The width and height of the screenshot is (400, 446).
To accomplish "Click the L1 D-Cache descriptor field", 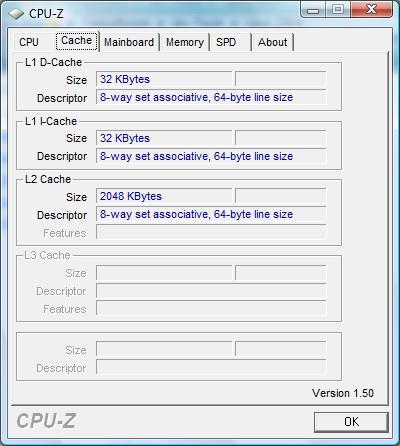I will tap(211, 97).
